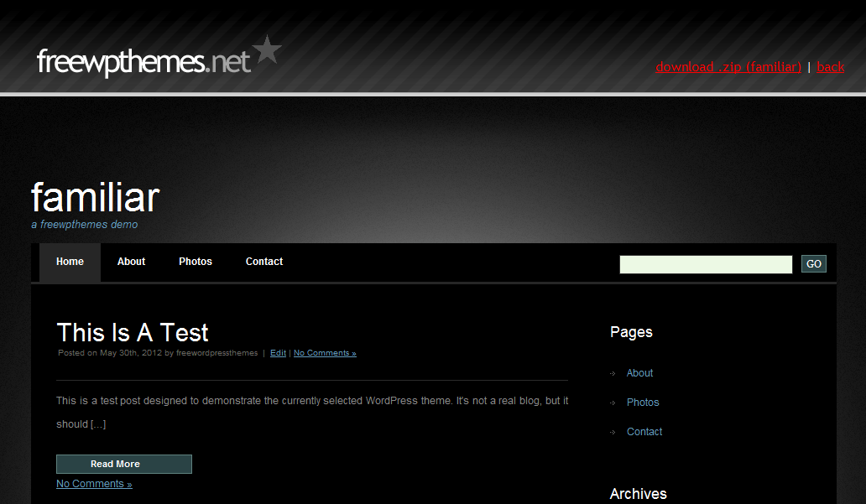Click No Comments below the Read More button

tap(94, 483)
